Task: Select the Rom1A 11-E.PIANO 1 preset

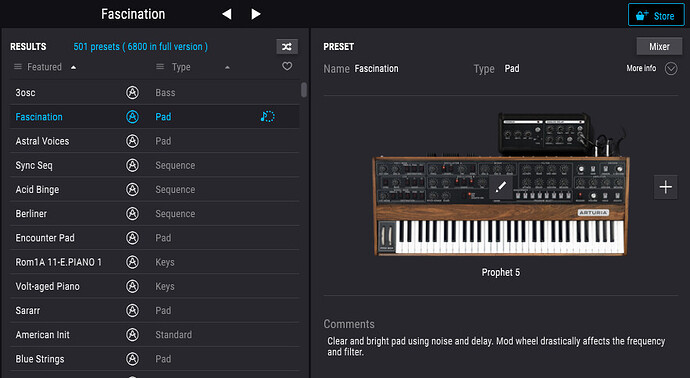Action: coord(154,262)
